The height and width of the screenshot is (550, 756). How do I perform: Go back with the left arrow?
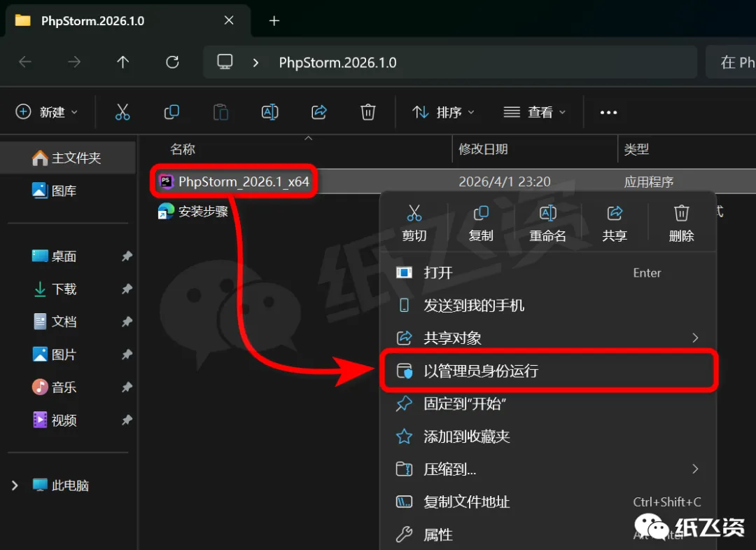pyautogui.click(x=25, y=62)
